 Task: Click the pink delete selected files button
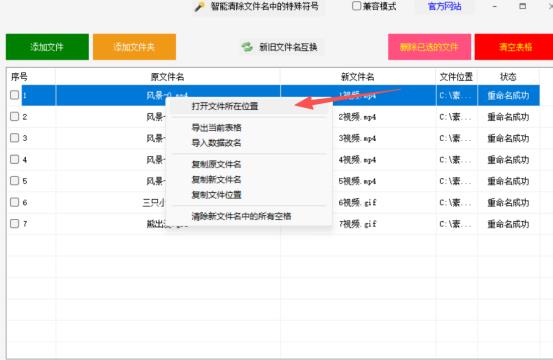point(430,47)
